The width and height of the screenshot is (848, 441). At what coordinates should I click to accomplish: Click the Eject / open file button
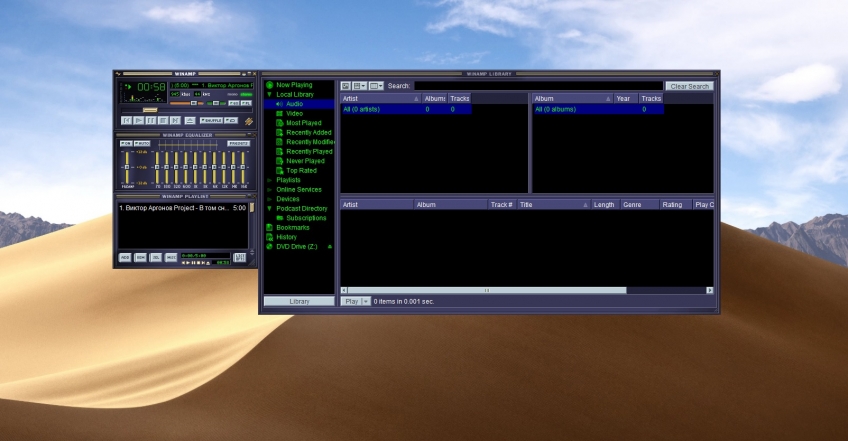coord(190,121)
